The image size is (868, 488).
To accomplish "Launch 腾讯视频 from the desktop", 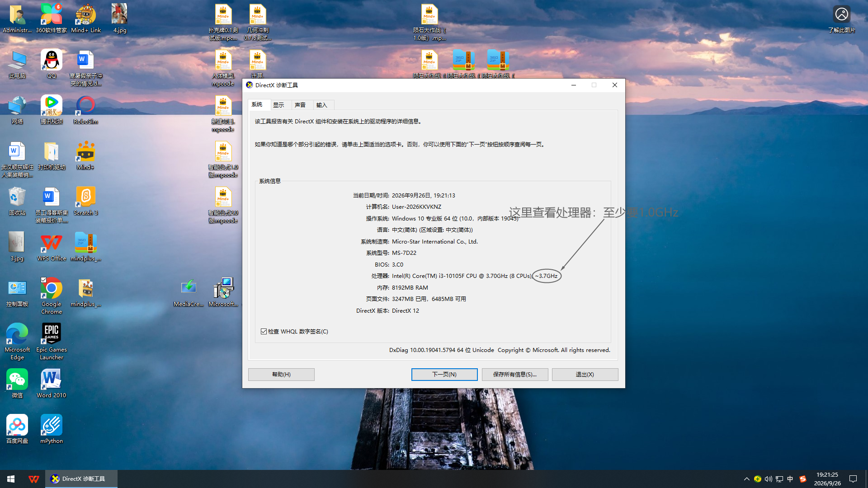I will point(52,110).
